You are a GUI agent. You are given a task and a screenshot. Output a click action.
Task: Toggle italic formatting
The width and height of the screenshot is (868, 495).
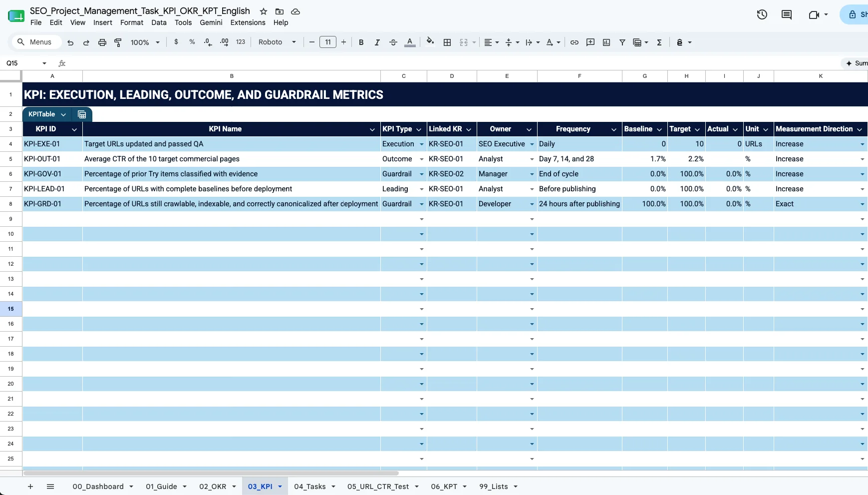click(x=377, y=42)
